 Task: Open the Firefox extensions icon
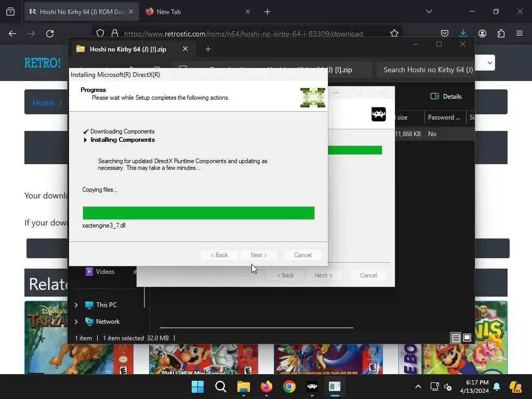[501, 33]
